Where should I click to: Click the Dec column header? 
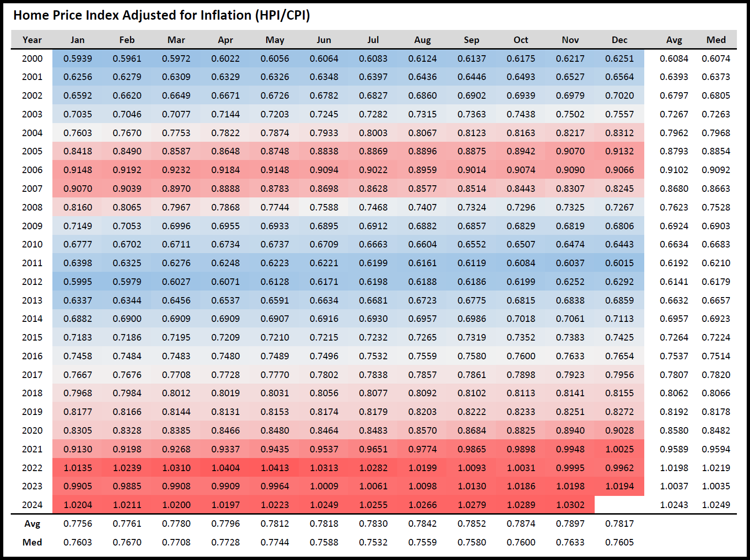(x=619, y=40)
